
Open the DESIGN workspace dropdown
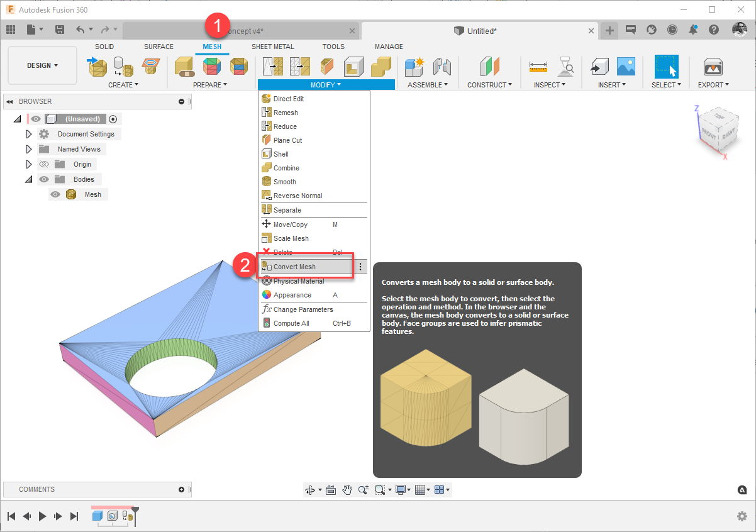pyautogui.click(x=42, y=65)
